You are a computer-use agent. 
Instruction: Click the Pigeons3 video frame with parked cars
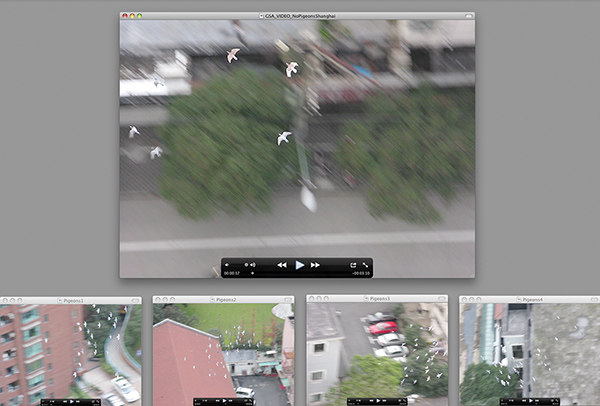377,354
